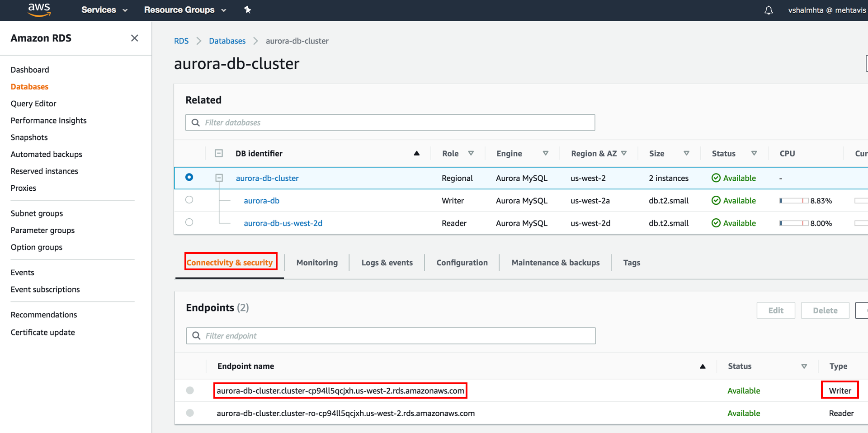This screenshot has height=433, width=868.
Task: Open the notifications bell
Action: [769, 10]
